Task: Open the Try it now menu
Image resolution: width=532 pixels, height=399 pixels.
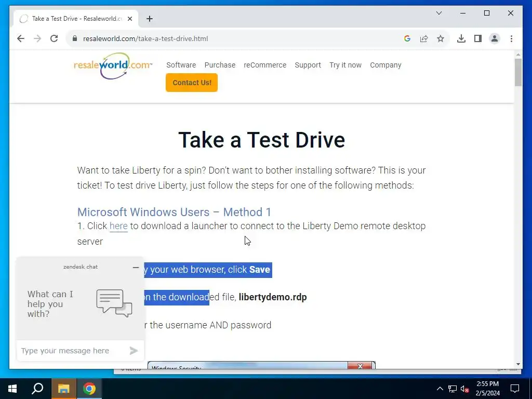Action: pyautogui.click(x=345, y=65)
